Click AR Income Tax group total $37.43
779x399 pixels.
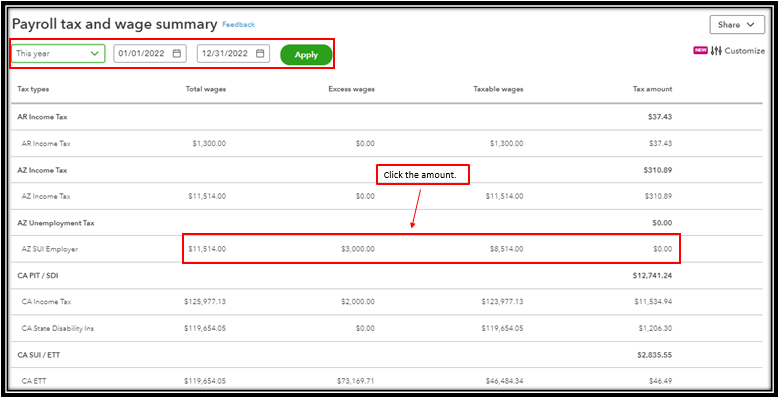click(x=660, y=117)
